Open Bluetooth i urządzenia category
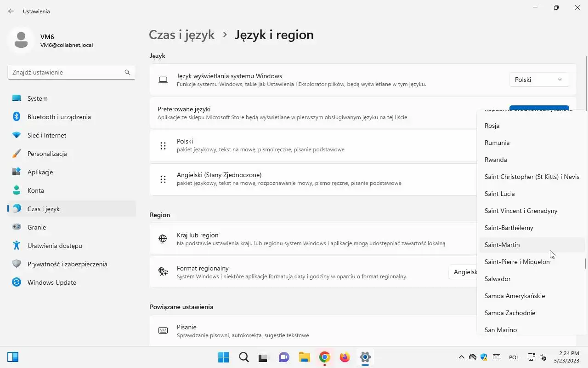This screenshot has width=588, height=368. [x=72, y=117]
